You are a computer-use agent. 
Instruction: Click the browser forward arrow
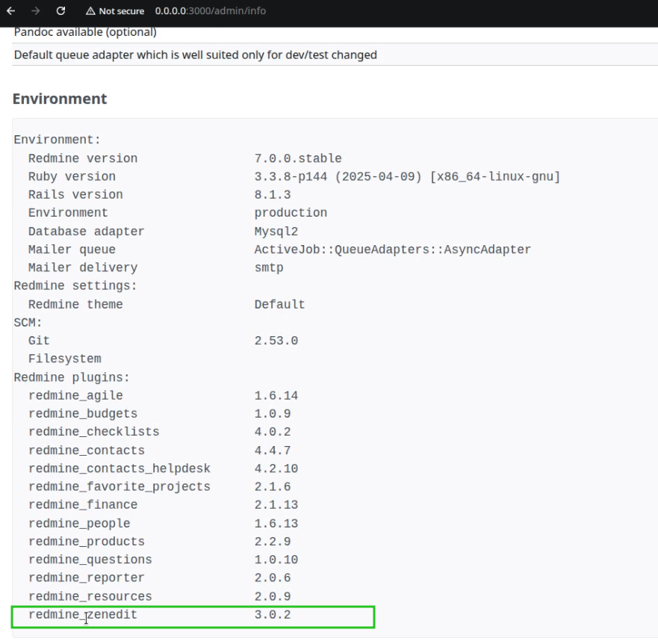tap(36, 11)
